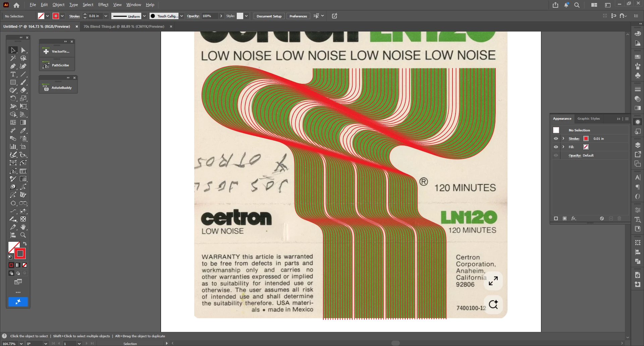Click the opacity 100% input field
Viewport: 644px width, 346px height.
210,16
